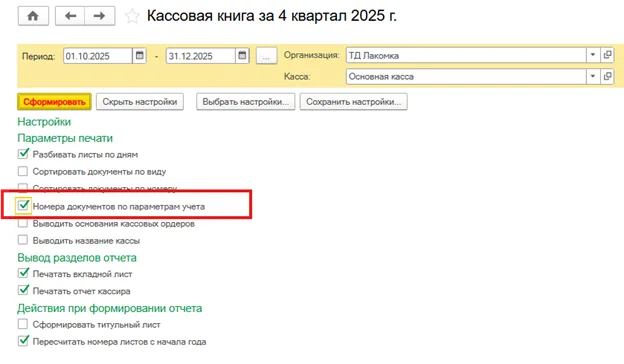Add report to favorites with star

pyautogui.click(x=132, y=16)
